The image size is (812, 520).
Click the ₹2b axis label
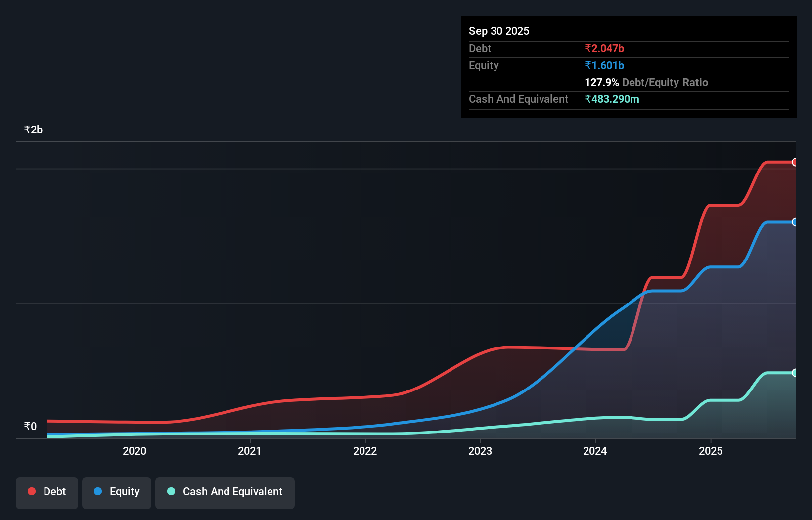pos(33,129)
